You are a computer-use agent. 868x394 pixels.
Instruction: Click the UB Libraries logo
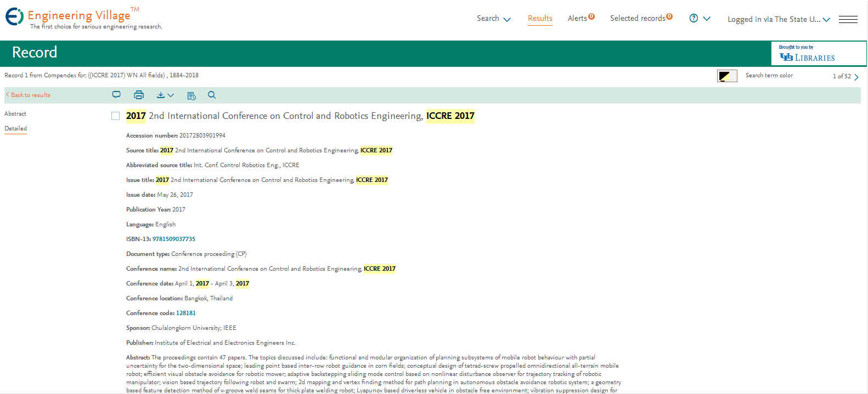(x=807, y=57)
